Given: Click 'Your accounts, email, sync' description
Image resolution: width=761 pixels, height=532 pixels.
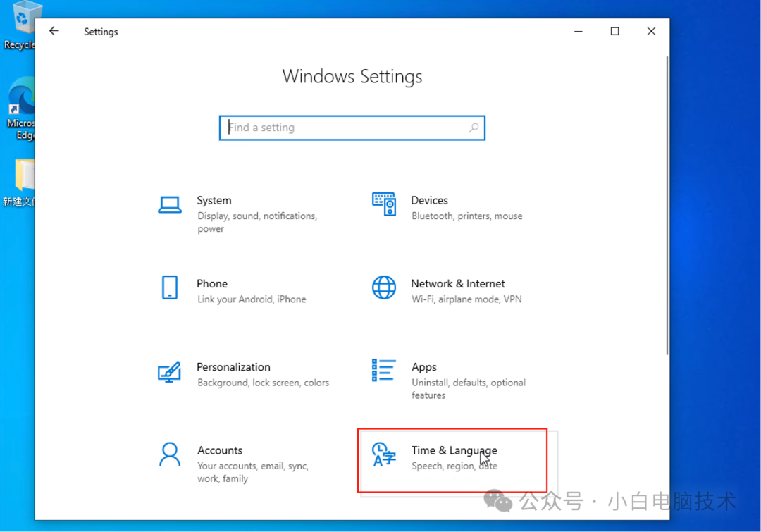Looking at the screenshot, I should tap(253, 472).
